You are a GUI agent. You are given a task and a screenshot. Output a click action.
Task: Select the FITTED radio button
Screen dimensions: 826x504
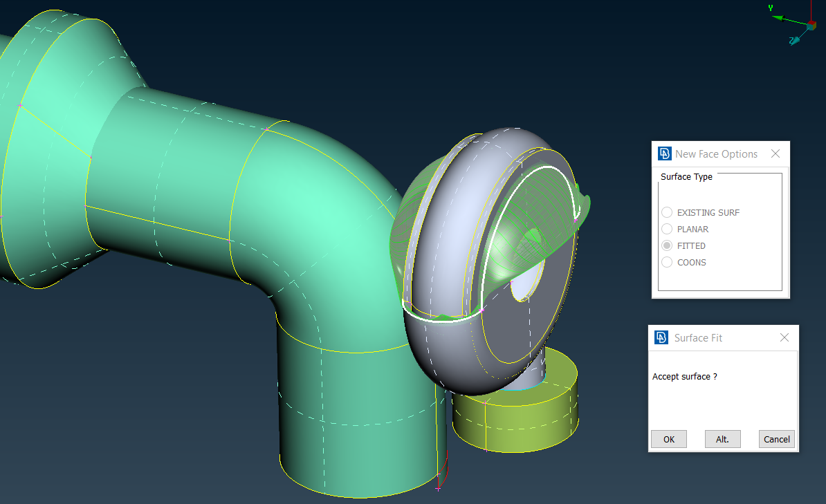667,245
